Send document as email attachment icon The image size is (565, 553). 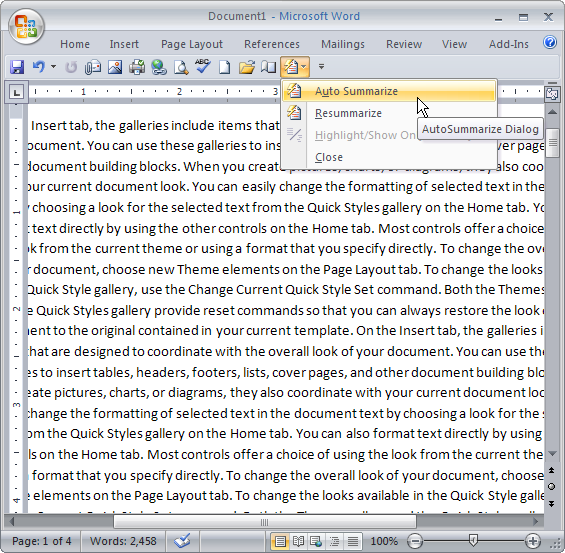[93, 67]
